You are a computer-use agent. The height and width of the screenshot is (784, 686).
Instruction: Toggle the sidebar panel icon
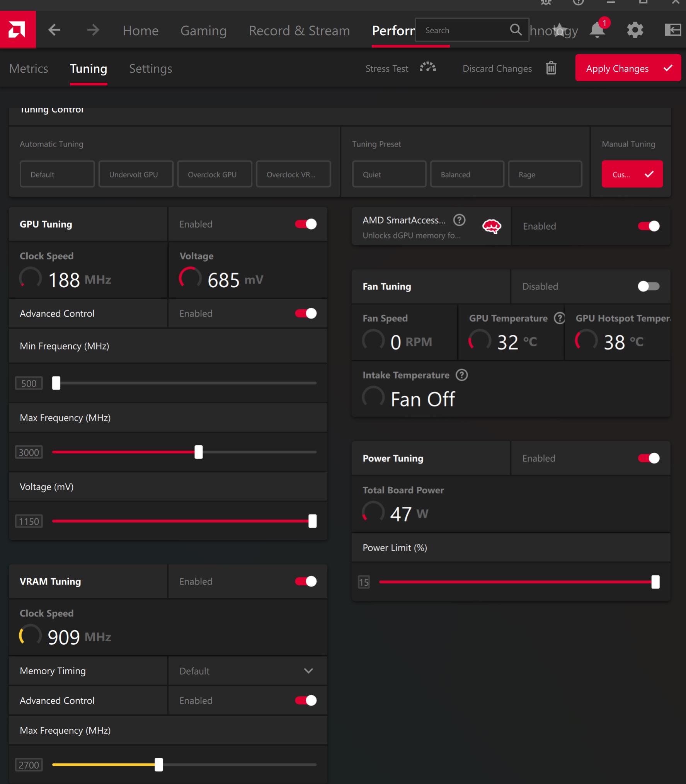[673, 30]
